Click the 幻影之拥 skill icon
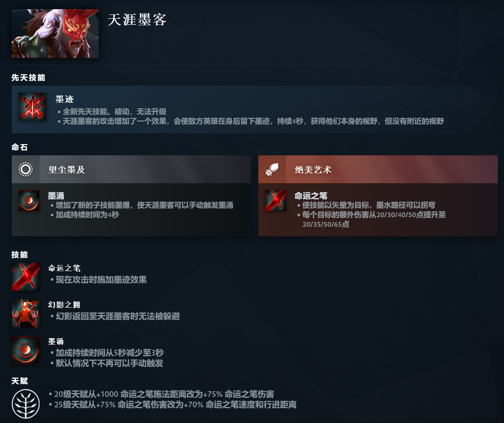Image resolution: width=504 pixels, height=423 pixels. (26, 313)
